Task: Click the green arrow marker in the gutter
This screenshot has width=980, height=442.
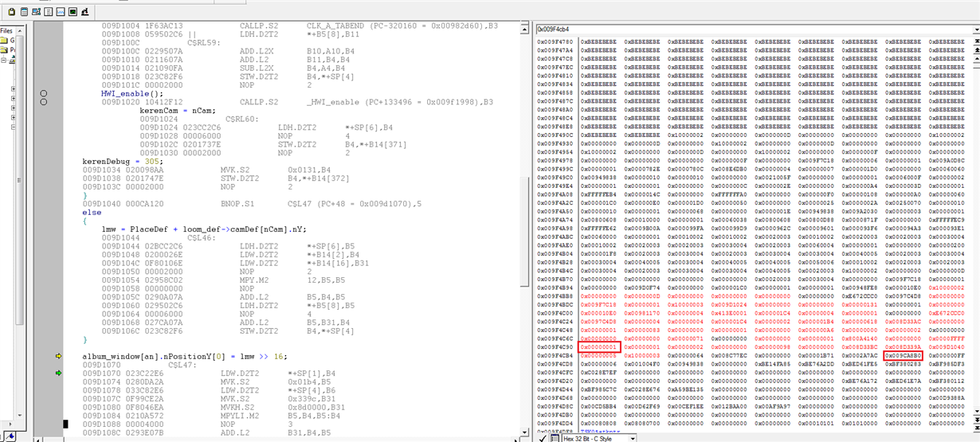Action: tap(58, 373)
